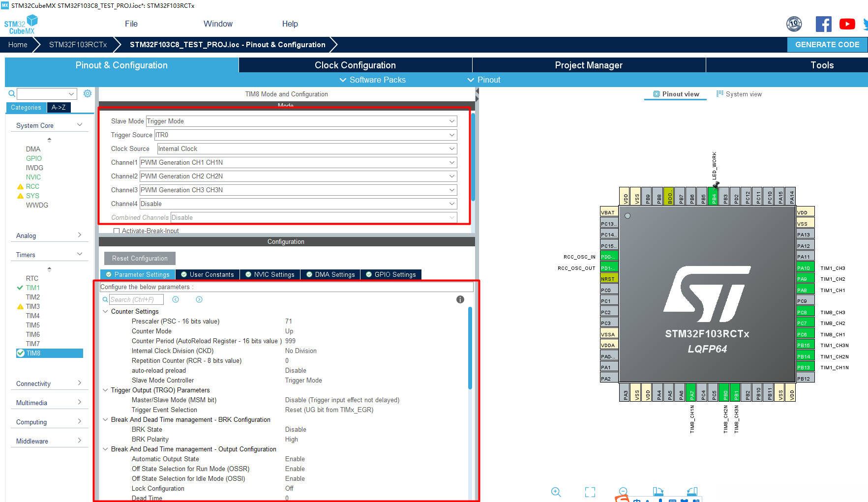The width and height of the screenshot is (868, 502).
Task: Show parameter info with the i icon
Action: tap(460, 299)
